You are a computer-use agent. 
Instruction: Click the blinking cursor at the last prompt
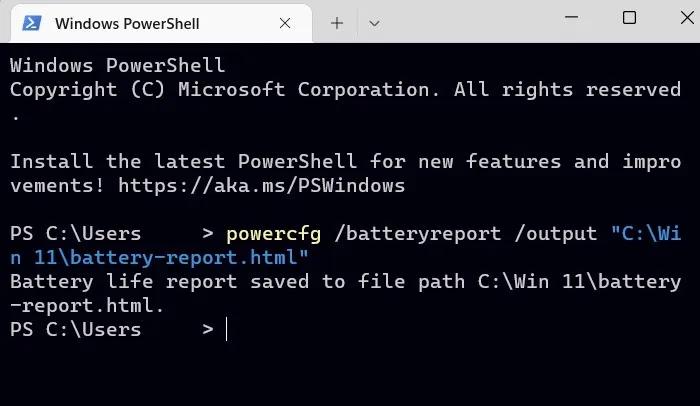pos(227,329)
